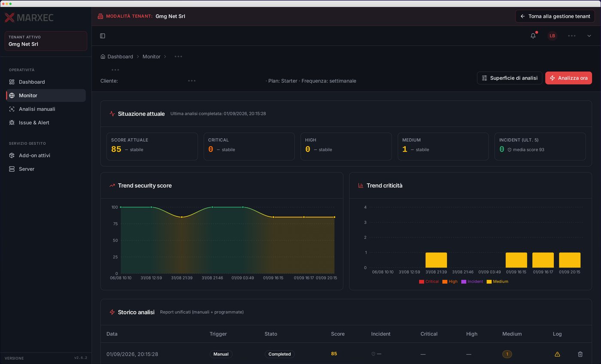Viewport: 601px width, 364px height.
Task: Expand the user menu chevron
Action: (589, 36)
